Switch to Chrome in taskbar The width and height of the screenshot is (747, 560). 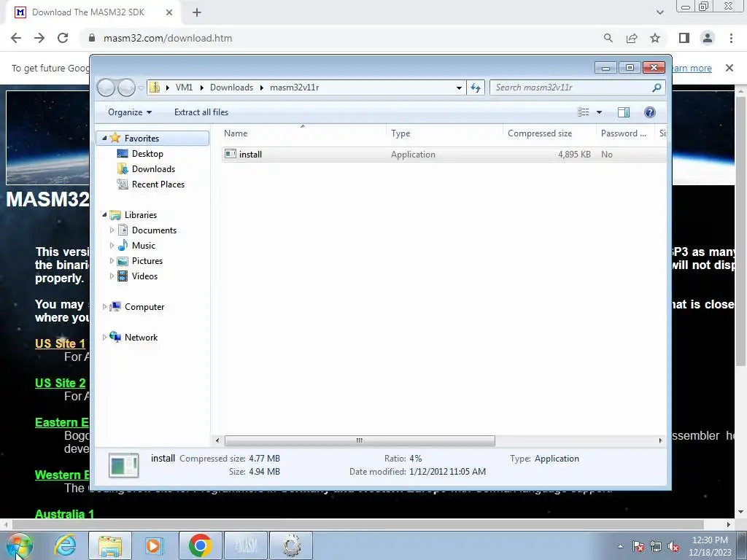tap(200, 545)
